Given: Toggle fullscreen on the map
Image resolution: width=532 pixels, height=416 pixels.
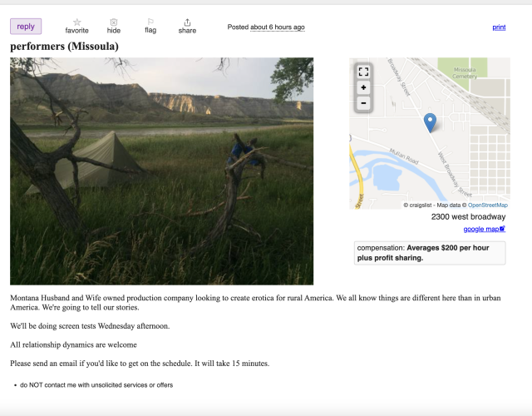Looking at the screenshot, I should click(363, 72).
